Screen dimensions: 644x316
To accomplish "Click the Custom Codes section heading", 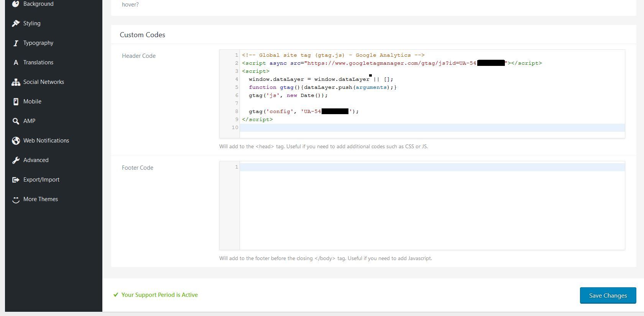I will (x=143, y=35).
